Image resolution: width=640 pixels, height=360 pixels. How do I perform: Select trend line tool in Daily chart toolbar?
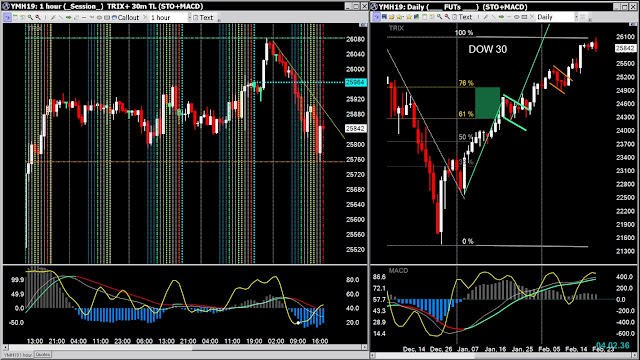[x=494, y=17]
